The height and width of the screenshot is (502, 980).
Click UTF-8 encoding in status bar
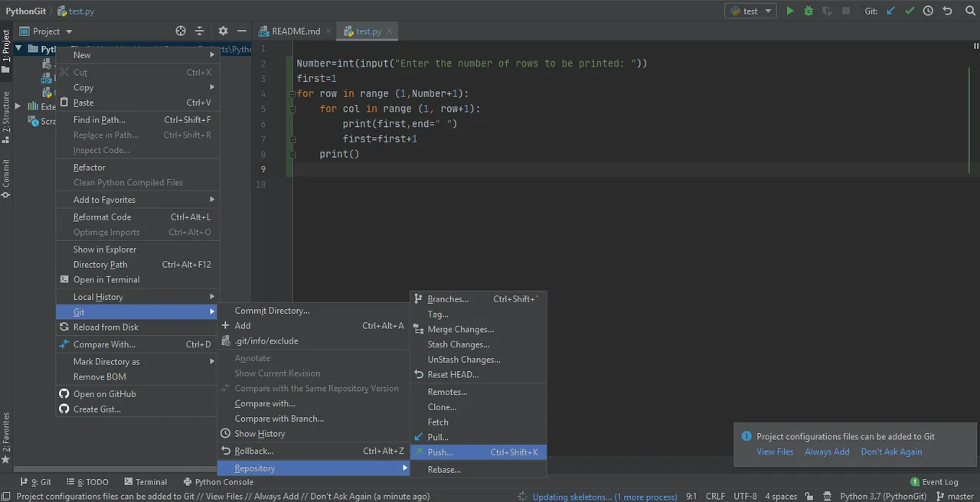(745, 496)
